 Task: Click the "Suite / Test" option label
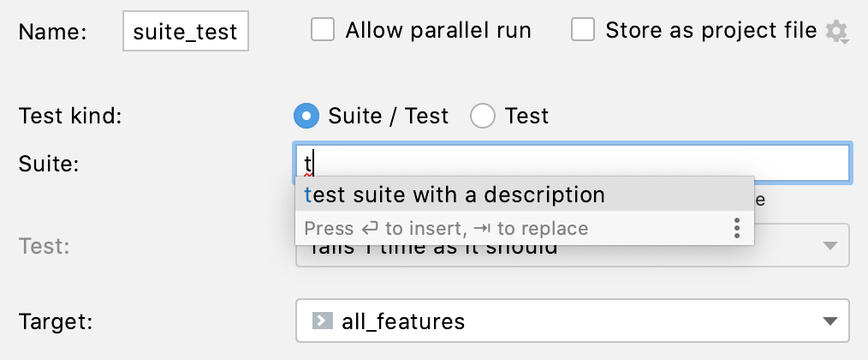[x=389, y=116]
